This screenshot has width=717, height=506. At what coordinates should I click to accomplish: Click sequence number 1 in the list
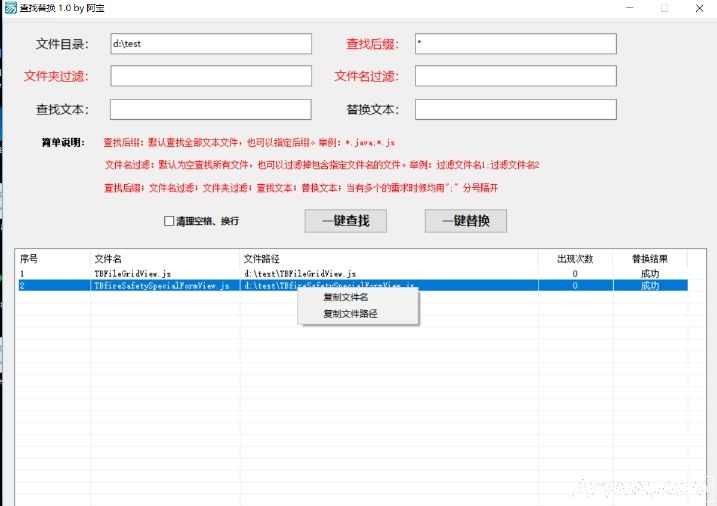click(x=22, y=274)
